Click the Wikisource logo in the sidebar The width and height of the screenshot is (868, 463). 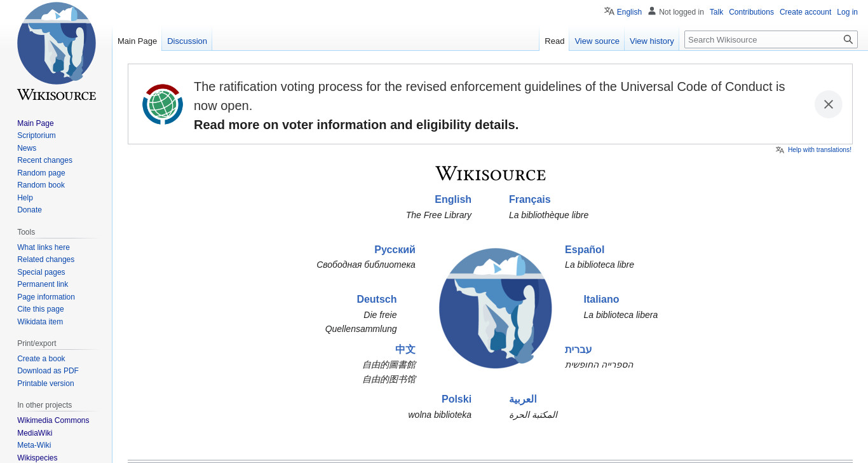click(57, 52)
